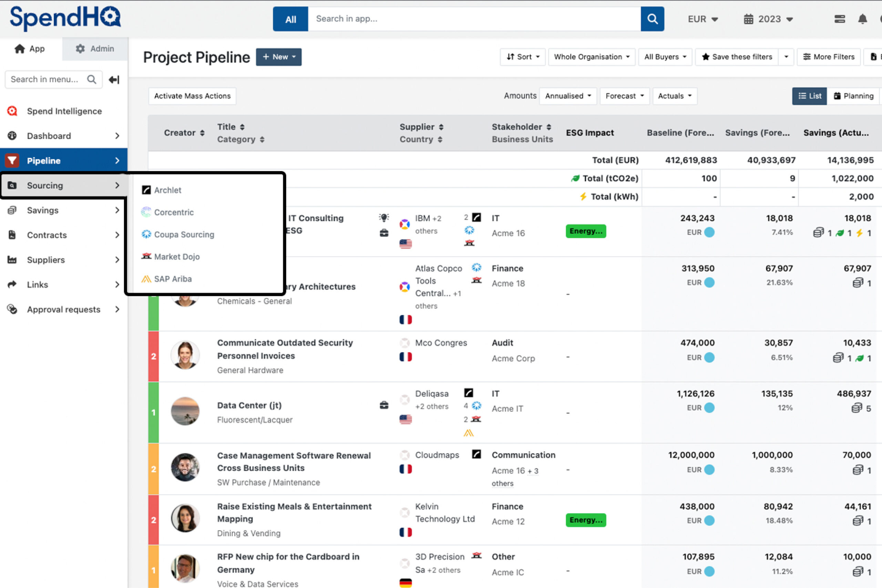The height and width of the screenshot is (588, 882).
Task: Click the Market Dojo submenu entry
Action: (x=177, y=257)
